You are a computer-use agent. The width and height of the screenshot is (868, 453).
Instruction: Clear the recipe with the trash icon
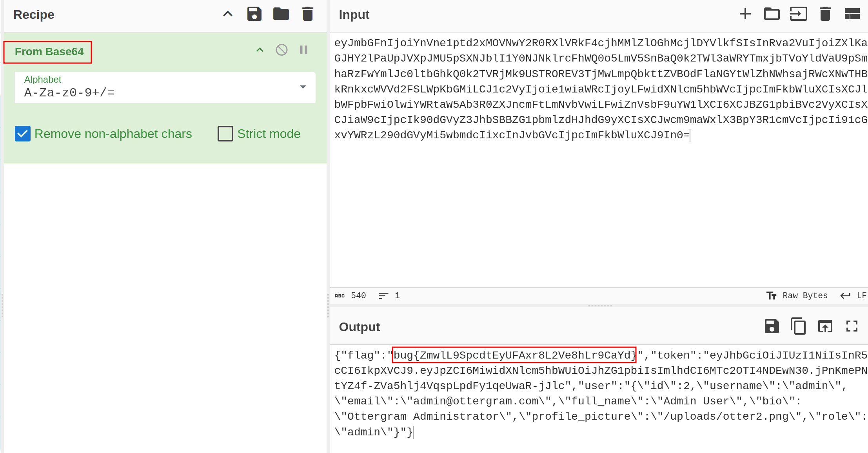[x=308, y=14]
